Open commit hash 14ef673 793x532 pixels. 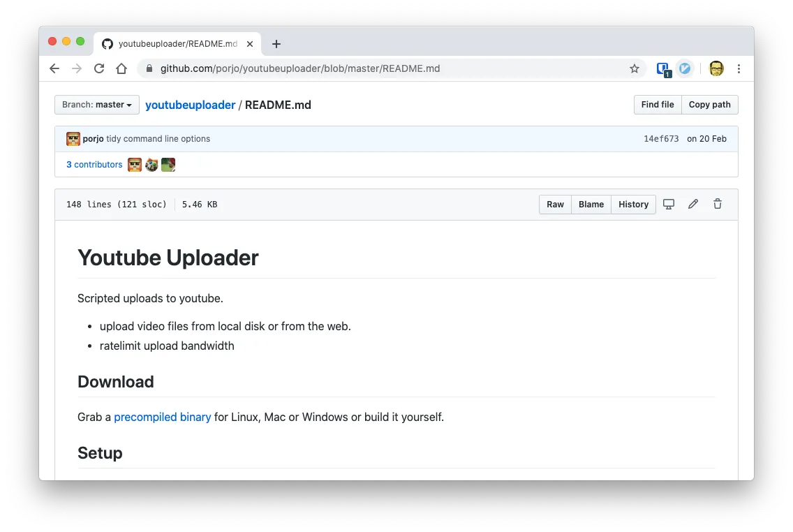click(x=661, y=138)
